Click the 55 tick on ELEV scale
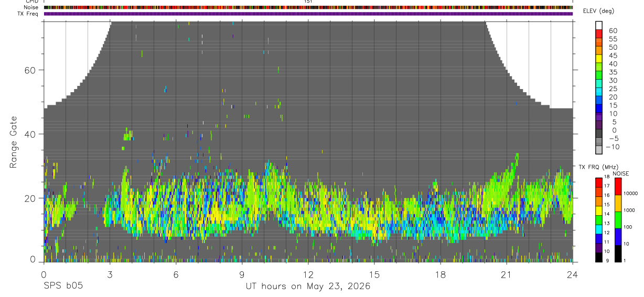The image size is (644, 297). pos(613,39)
